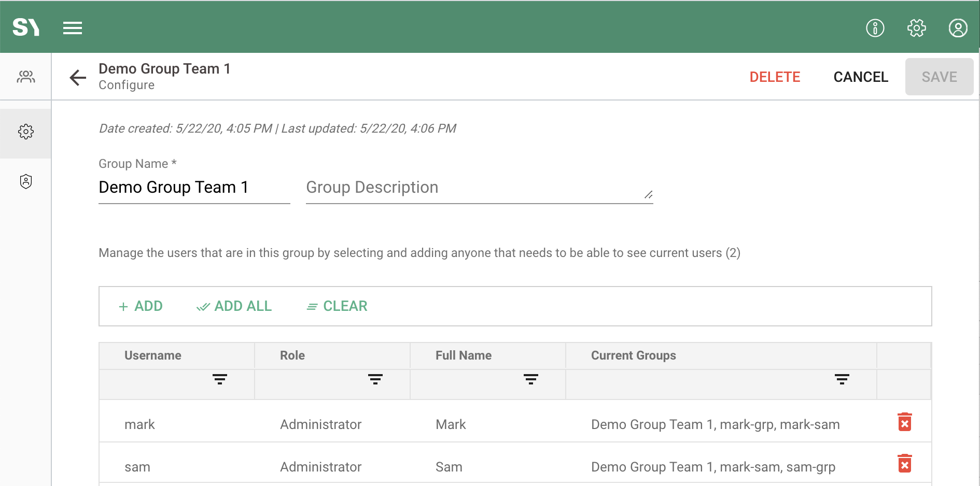Click CANCEL to discard changes

860,76
